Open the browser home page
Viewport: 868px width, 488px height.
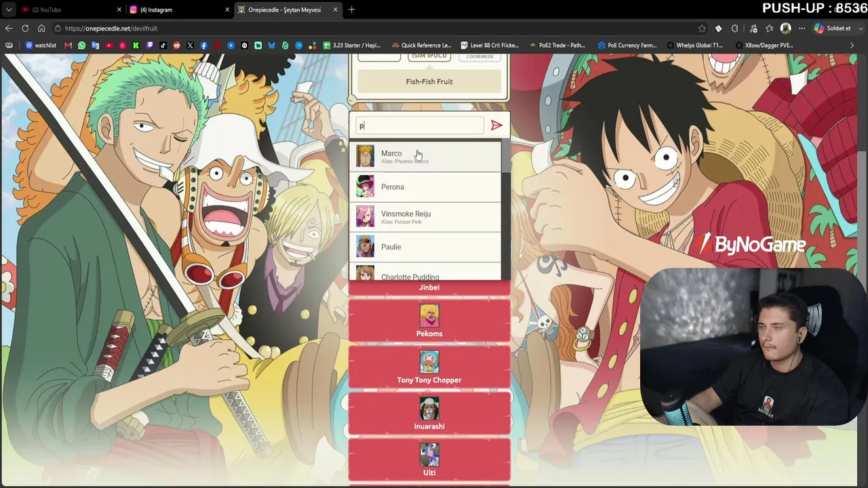(x=41, y=28)
